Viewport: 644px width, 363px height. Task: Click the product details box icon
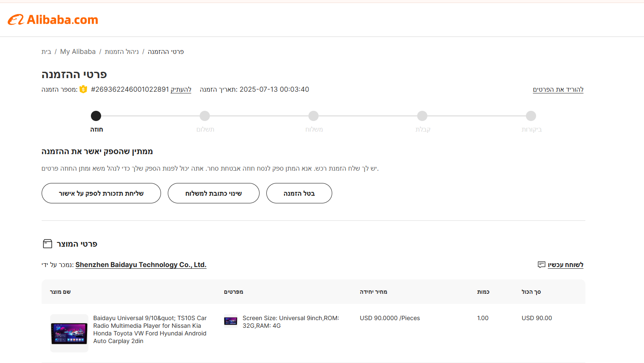pyautogui.click(x=48, y=244)
